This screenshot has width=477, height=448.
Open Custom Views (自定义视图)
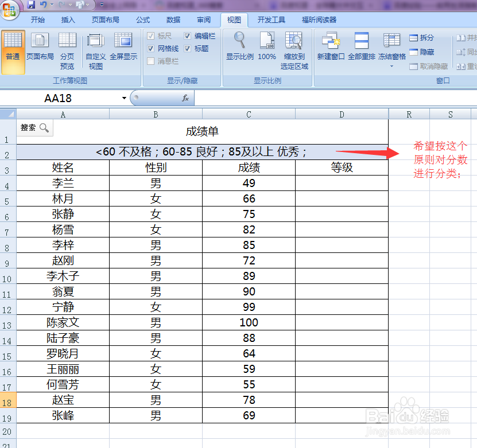pos(95,50)
